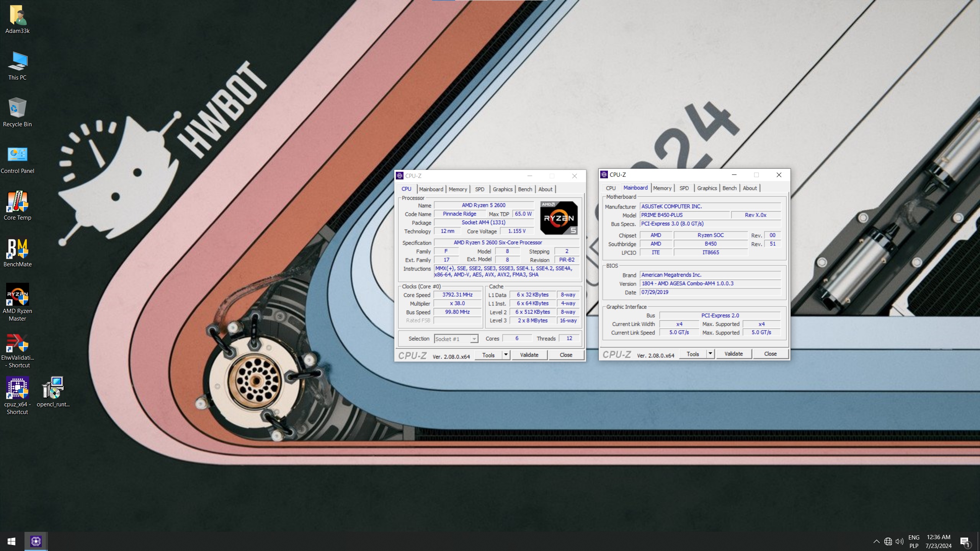Switch to CPU tab in right CPU-Z window
980x551 pixels.
click(611, 188)
